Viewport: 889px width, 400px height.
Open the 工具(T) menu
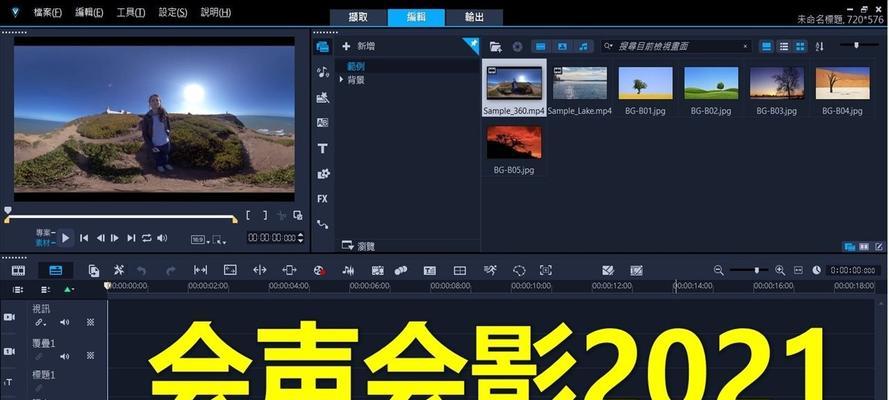(131, 12)
